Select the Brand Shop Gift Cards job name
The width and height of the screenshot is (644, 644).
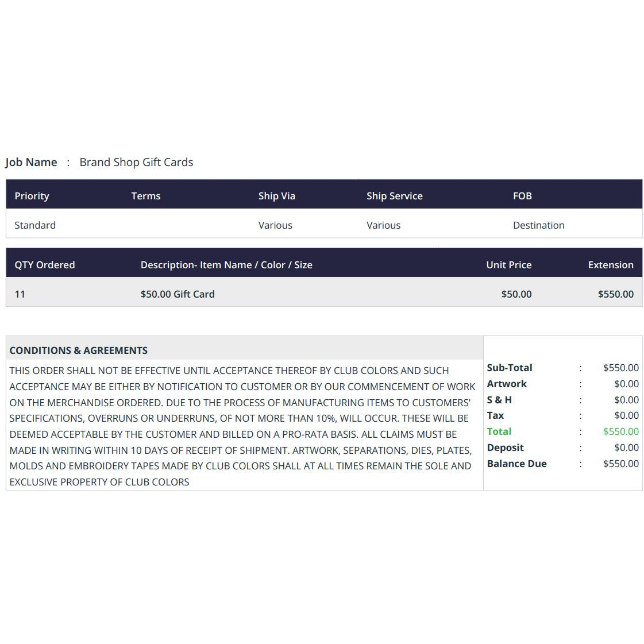tap(136, 162)
